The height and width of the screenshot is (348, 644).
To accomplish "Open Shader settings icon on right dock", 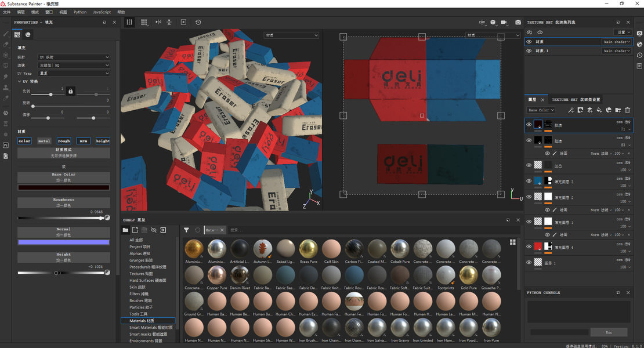I will click(x=639, y=44).
